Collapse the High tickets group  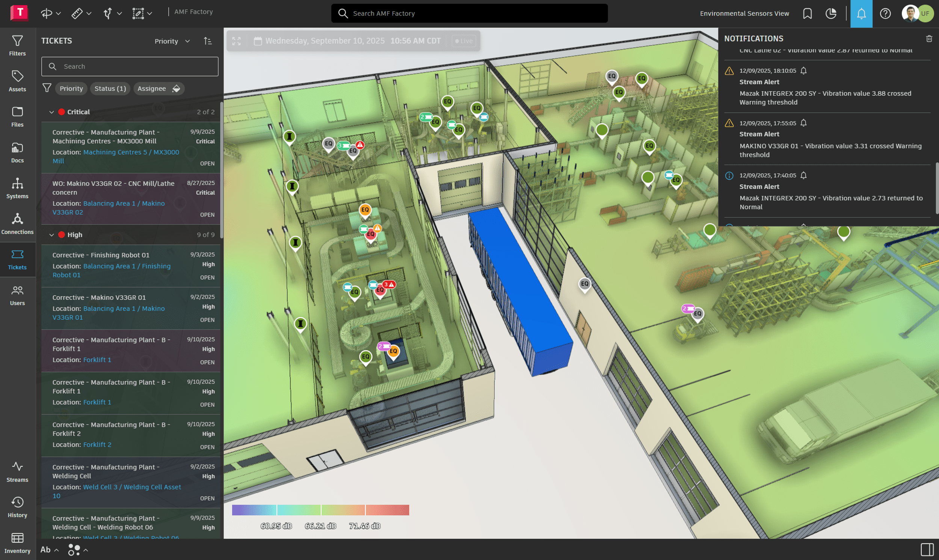pyautogui.click(x=52, y=235)
